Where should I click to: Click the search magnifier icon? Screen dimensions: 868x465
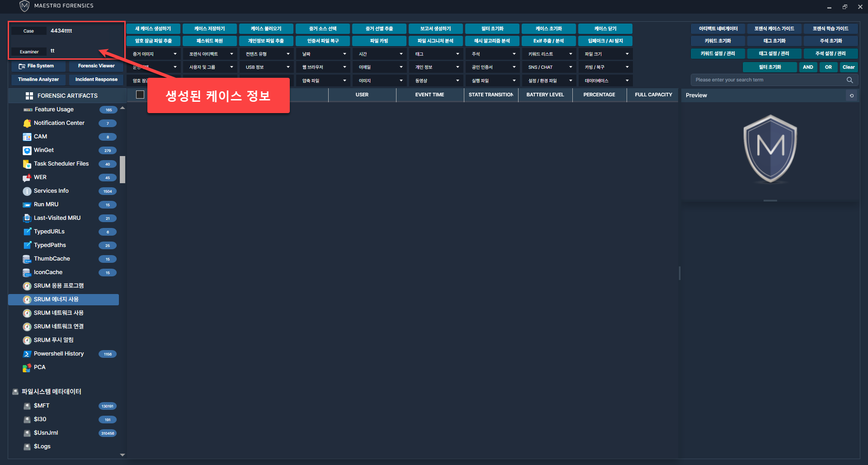point(849,80)
